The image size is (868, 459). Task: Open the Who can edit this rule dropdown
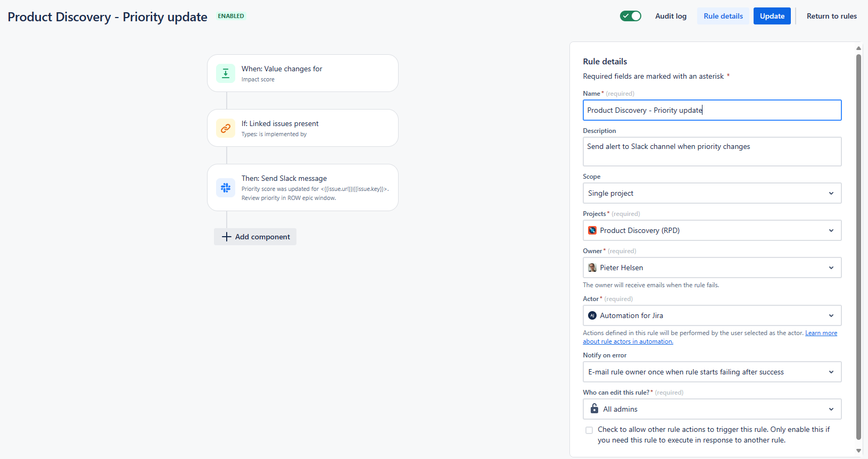pyautogui.click(x=712, y=409)
